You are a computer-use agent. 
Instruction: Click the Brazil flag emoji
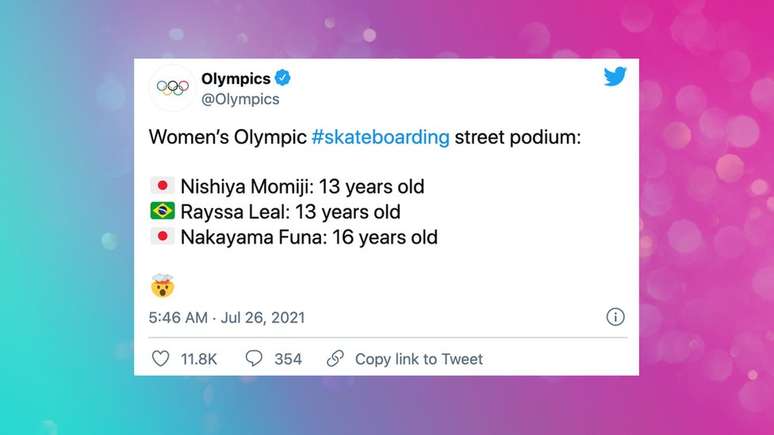(x=162, y=211)
